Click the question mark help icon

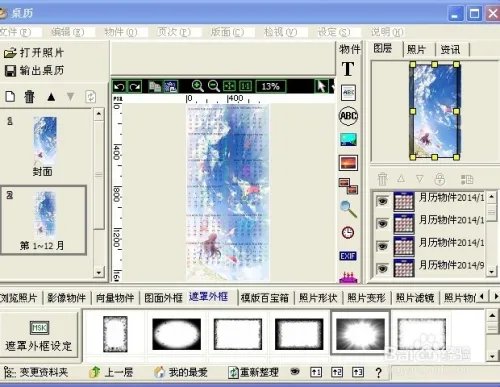[378, 372]
